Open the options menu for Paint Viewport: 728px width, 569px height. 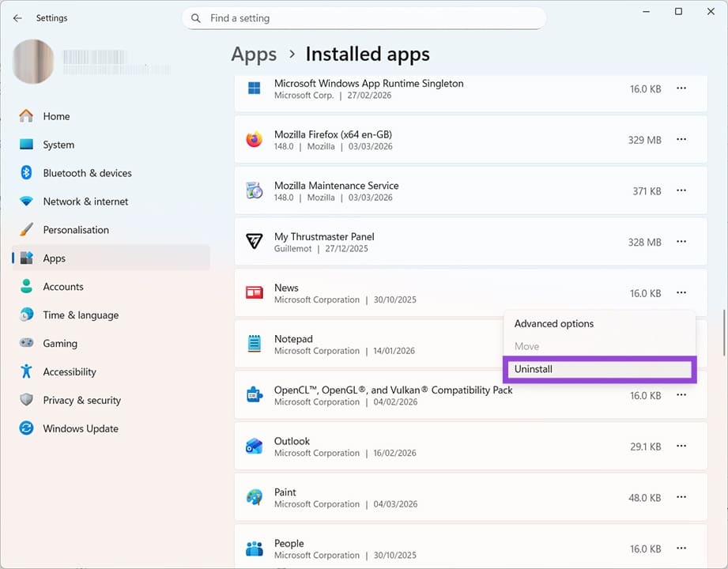[x=681, y=497]
